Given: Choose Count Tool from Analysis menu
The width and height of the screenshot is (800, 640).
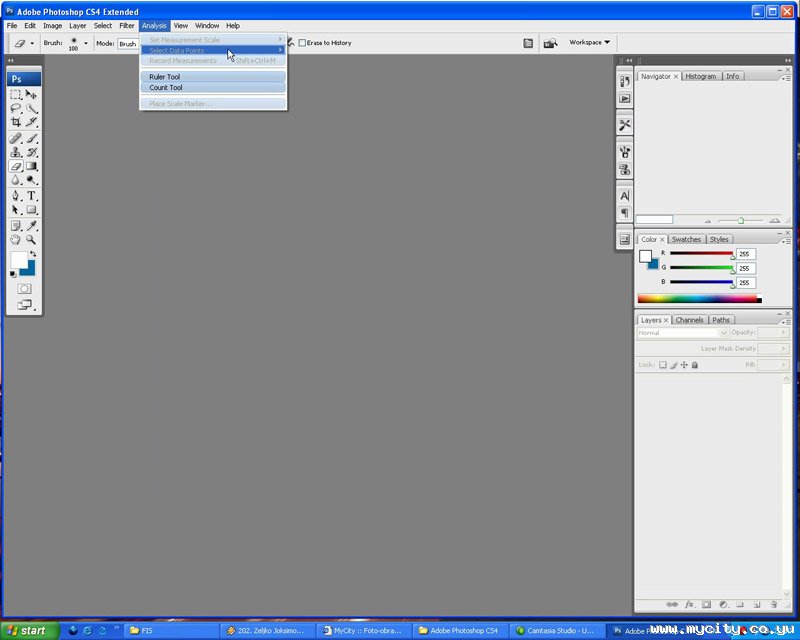Looking at the screenshot, I should coord(213,87).
